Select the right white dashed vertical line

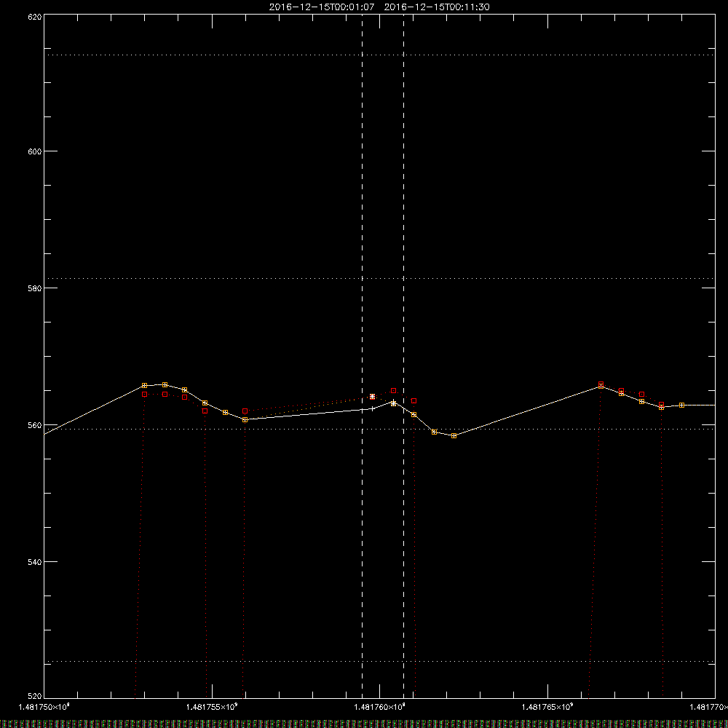click(403, 356)
